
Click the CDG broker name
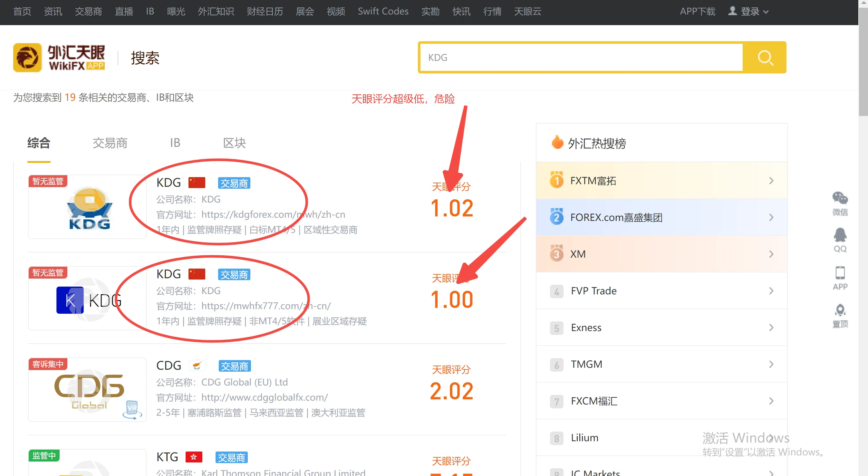tap(169, 365)
